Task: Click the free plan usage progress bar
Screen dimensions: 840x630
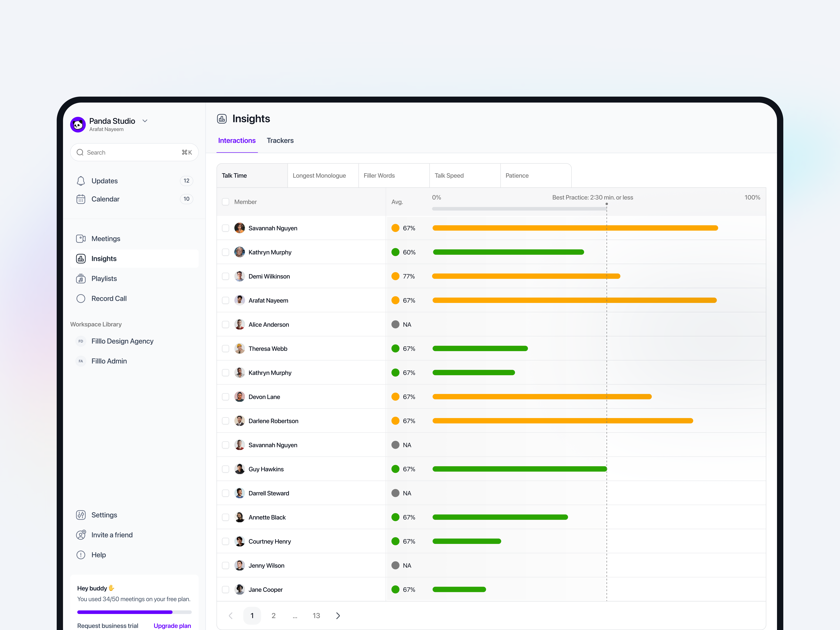Action: coord(134,612)
